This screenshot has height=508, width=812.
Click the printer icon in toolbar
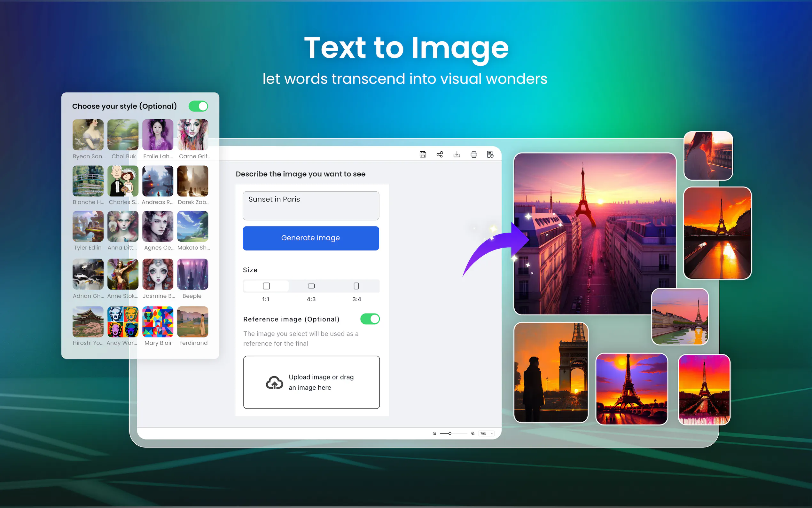(474, 154)
